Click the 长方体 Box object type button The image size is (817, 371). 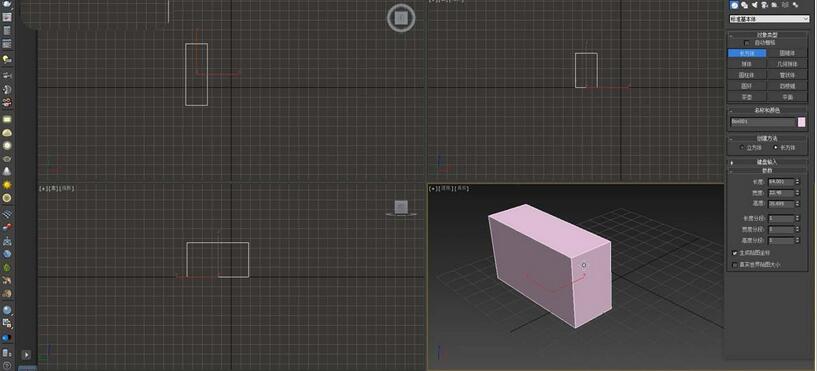(x=747, y=53)
